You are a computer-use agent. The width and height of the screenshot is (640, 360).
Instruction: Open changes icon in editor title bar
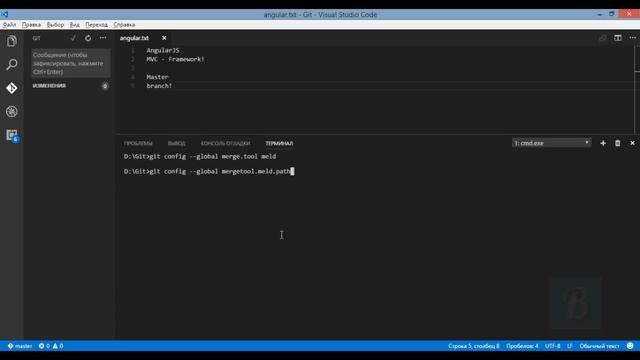click(x=603, y=38)
